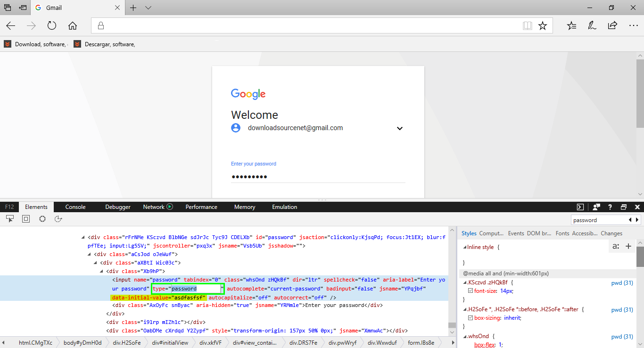Share this page icon
This screenshot has height=348, width=644.
click(x=612, y=25)
